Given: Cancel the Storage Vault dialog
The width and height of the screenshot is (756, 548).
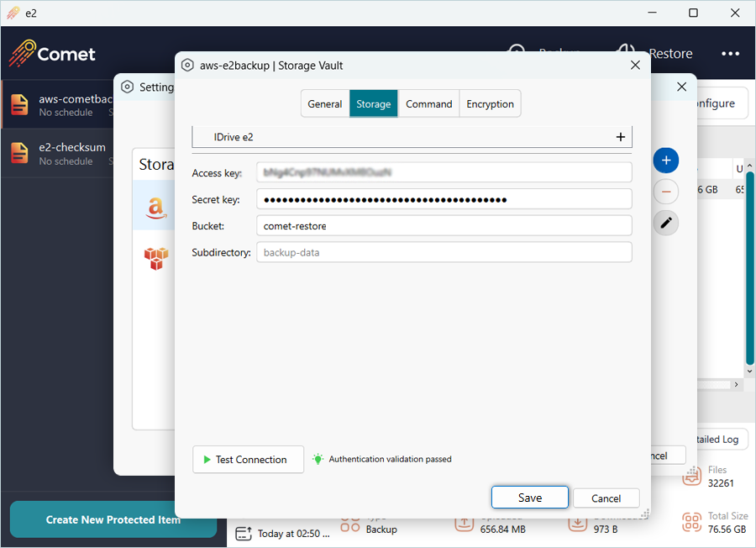Looking at the screenshot, I should tap(606, 498).
